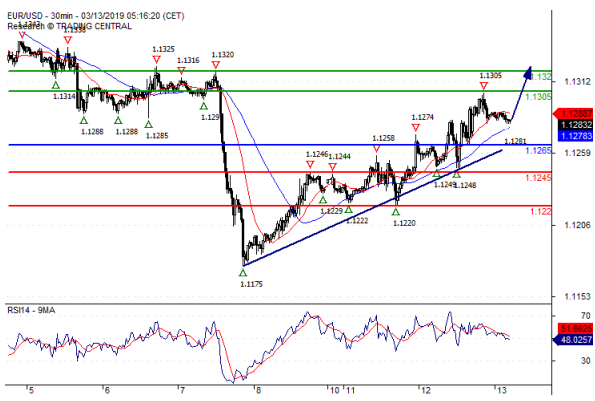Screen dimensions: 595x401
Task: Click the black 1.12832 current price tag
Action: pyautogui.click(x=575, y=124)
